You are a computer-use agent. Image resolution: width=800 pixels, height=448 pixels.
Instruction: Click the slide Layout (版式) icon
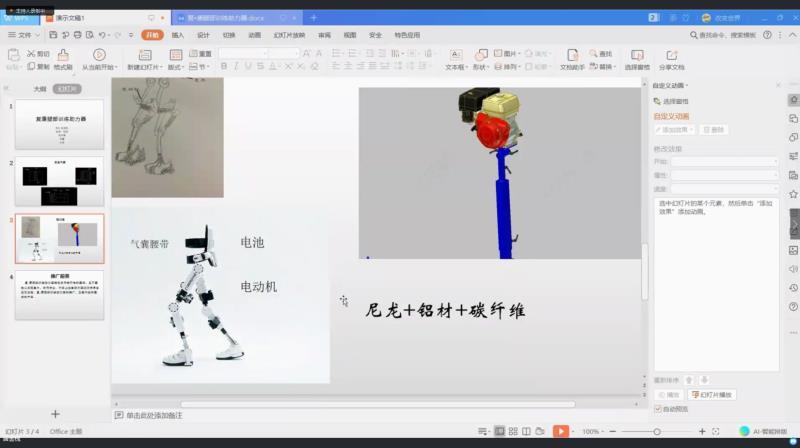pos(176,55)
